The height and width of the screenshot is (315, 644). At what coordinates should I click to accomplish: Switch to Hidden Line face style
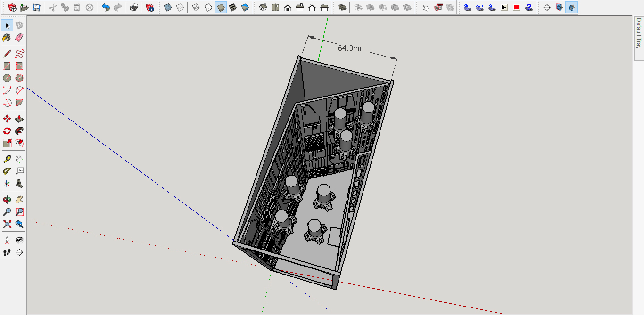208,8
